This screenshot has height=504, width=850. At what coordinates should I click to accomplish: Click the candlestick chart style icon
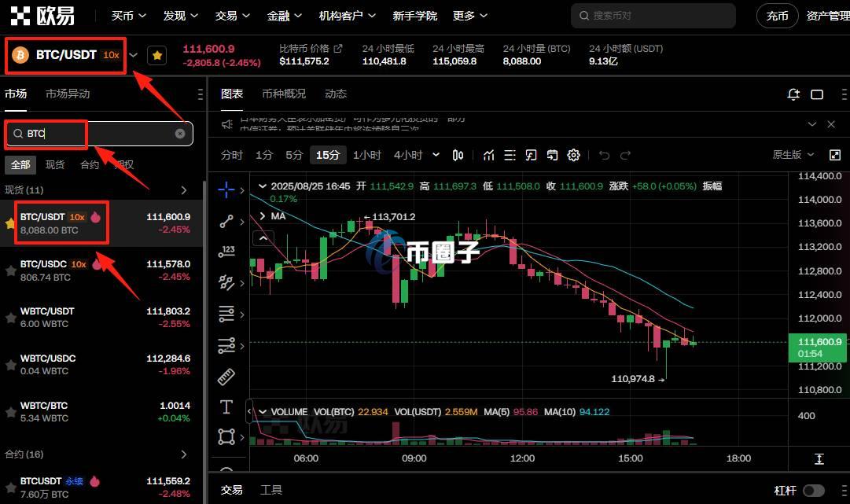pos(458,155)
